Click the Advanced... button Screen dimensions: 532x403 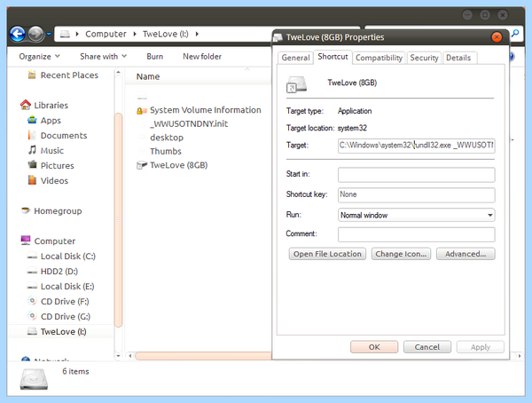[465, 254]
